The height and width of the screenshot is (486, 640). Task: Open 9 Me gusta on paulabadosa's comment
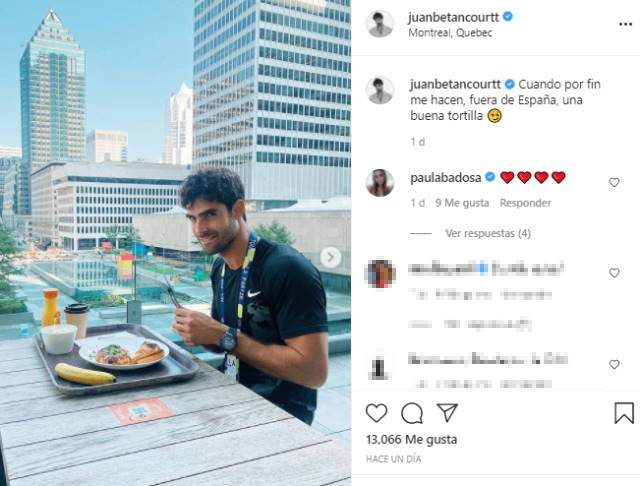coord(462,203)
